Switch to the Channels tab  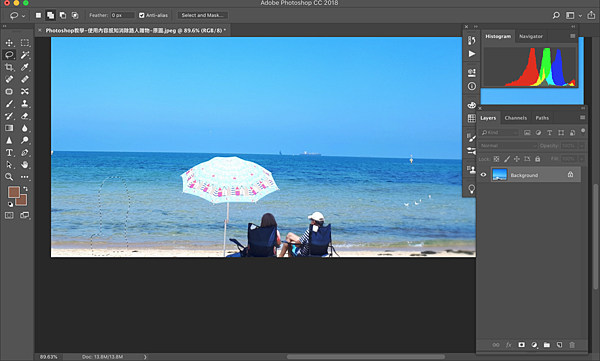coord(515,118)
